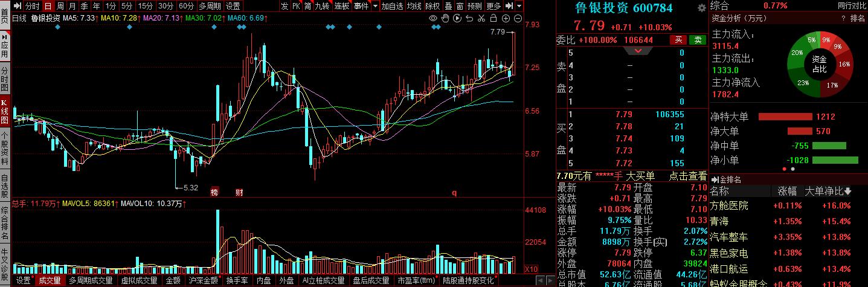Click the 发 toolbar button
The width and height of the screenshot is (868, 287).
(285, 6)
